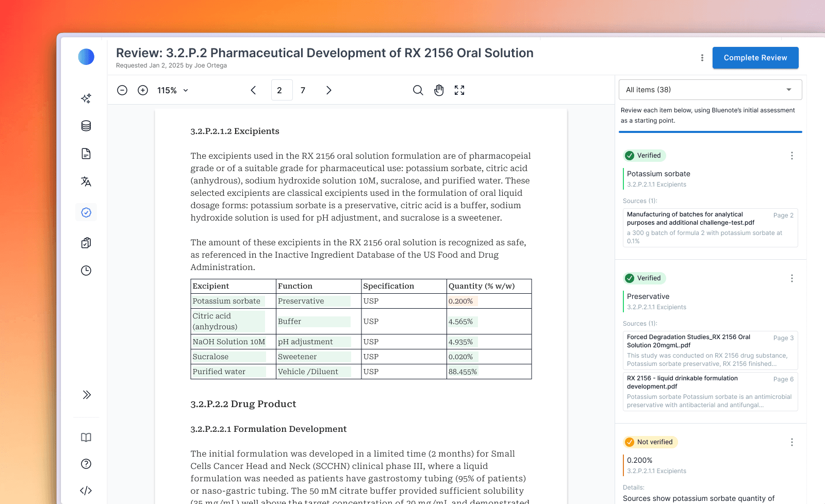Go to the next page arrow
This screenshot has width=825, height=504.
pos(328,90)
